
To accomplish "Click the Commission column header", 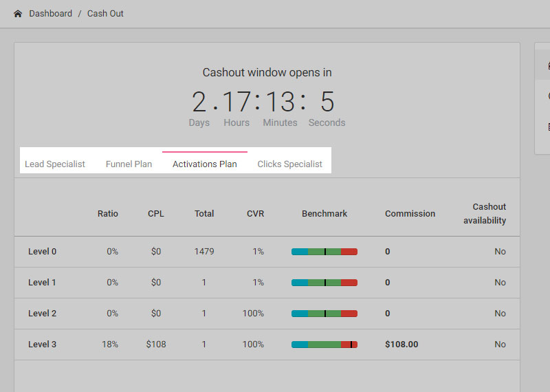I will (x=410, y=214).
